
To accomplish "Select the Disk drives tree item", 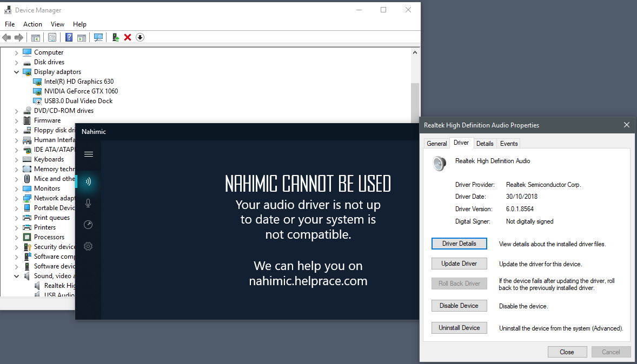I will 49,62.
